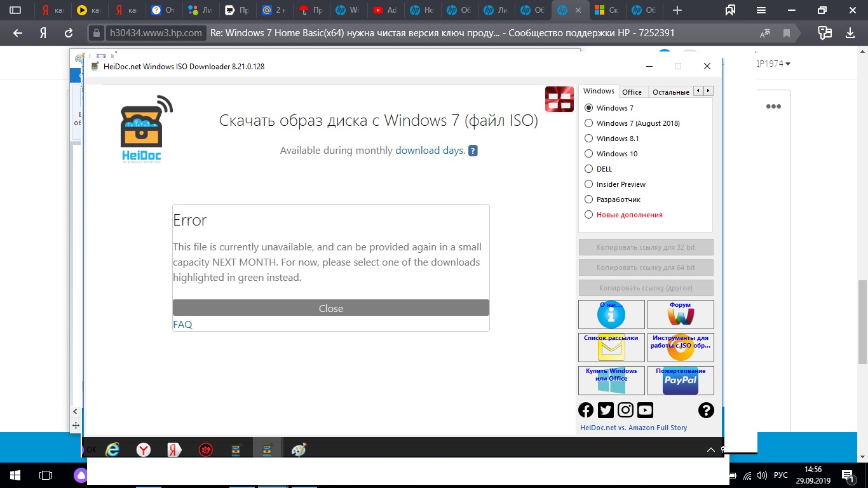Open browser hamburger menu
868x488 pixels.
point(761,10)
